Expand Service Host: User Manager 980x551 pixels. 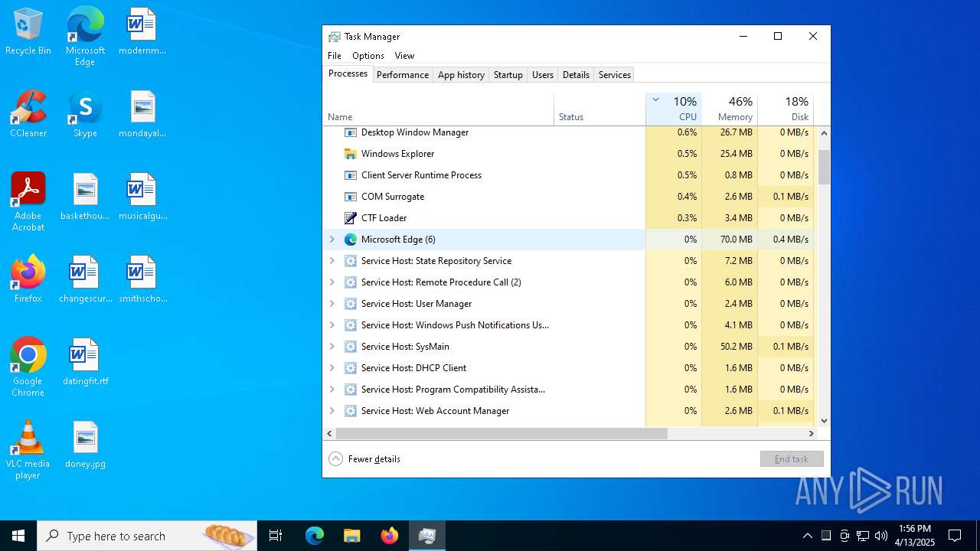coord(332,304)
